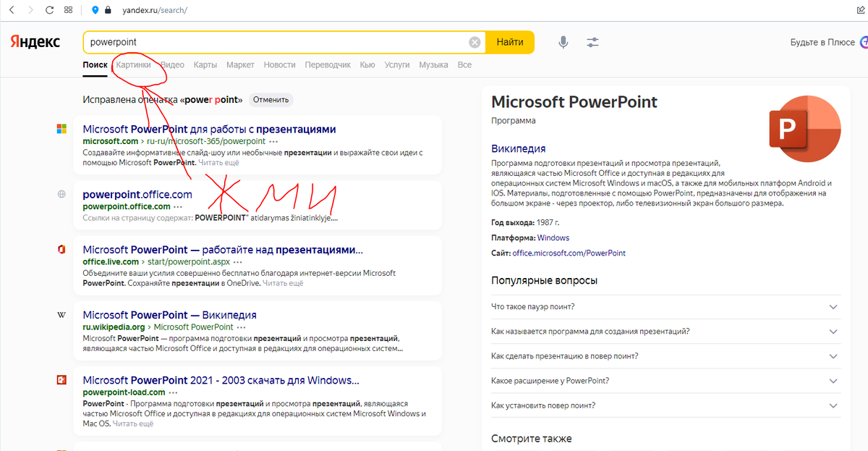This screenshot has width=868, height=451.
Task: Open office.microsoft.com/PowerPoint site link
Action: tap(569, 253)
